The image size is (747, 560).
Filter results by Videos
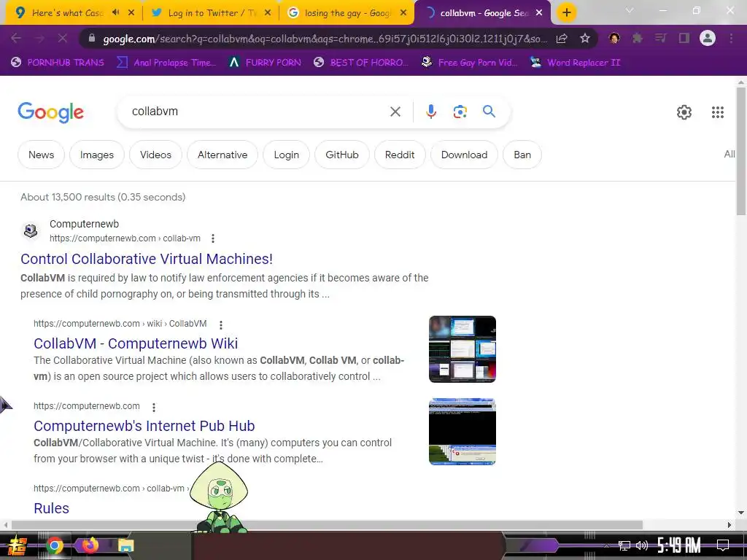[155, 155]
